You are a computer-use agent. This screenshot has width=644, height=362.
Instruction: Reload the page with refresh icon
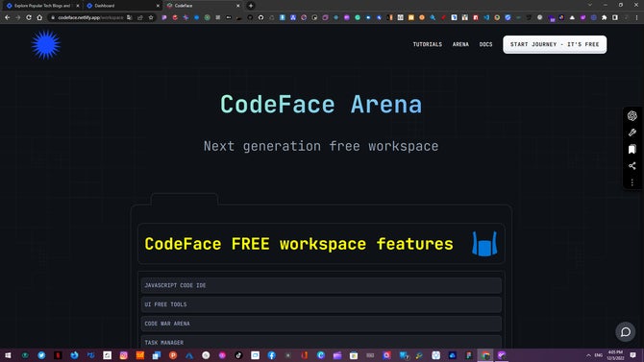coord(29,17)
